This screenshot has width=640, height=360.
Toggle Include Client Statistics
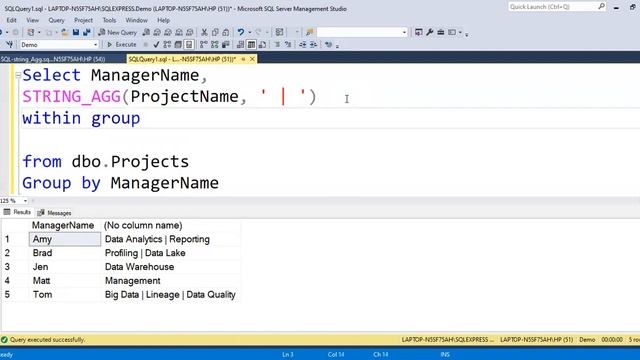[226, 44]
